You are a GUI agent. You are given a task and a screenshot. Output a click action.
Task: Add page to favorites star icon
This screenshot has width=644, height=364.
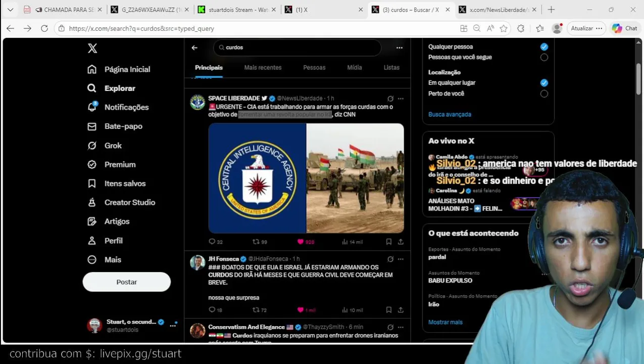click(x=504, y=28)
